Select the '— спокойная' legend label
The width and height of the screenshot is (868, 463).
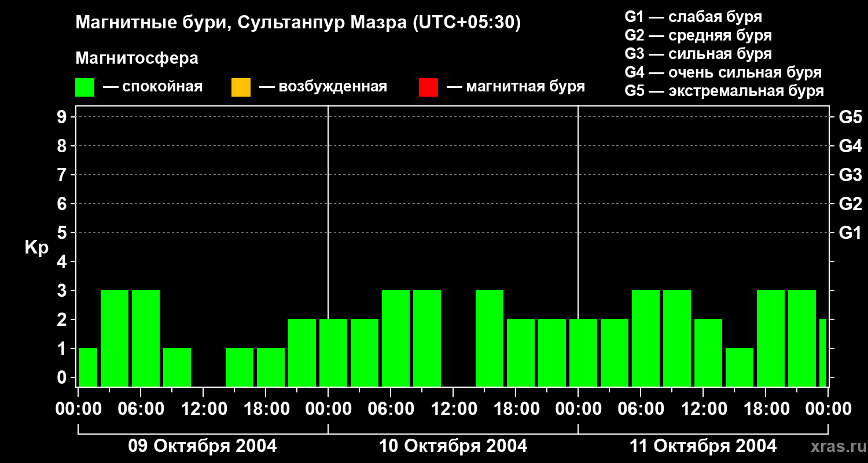(x=153, y=87)
